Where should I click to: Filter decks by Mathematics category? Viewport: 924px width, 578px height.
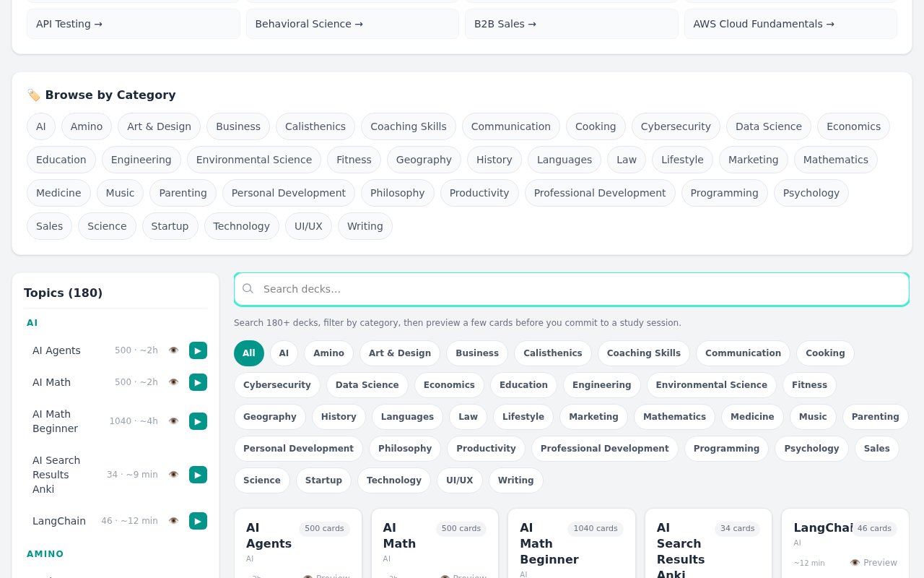674,417
